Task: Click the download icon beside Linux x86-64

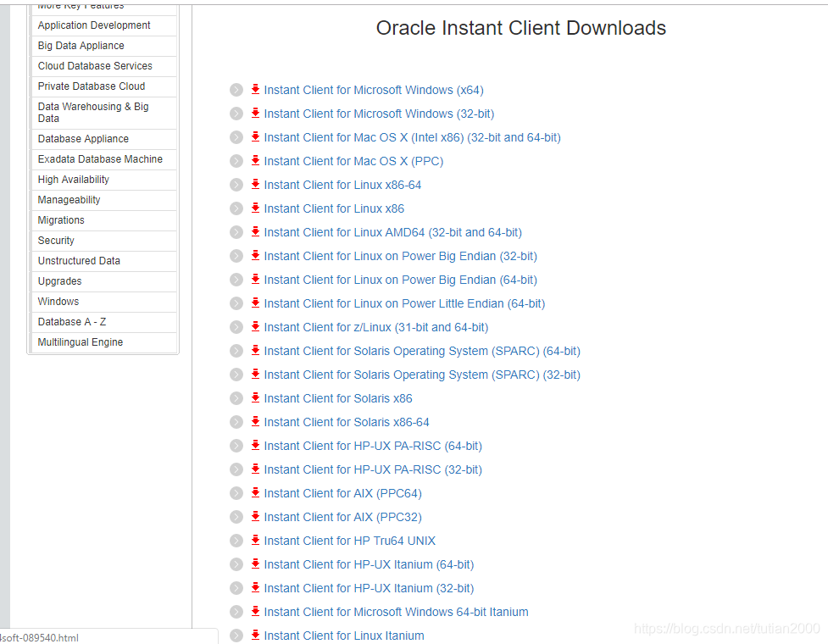Action: [256, 184]
